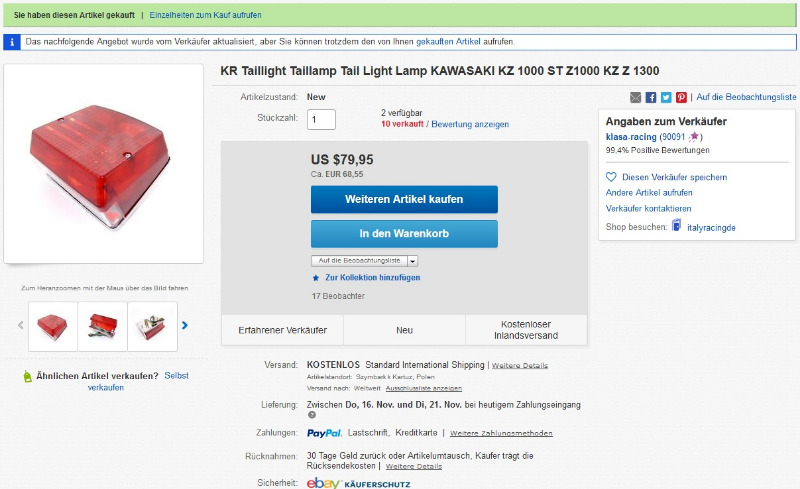Screen dimensions: 800x489
Task: Pin the listing on Pinterest
Action: [681, 97]
